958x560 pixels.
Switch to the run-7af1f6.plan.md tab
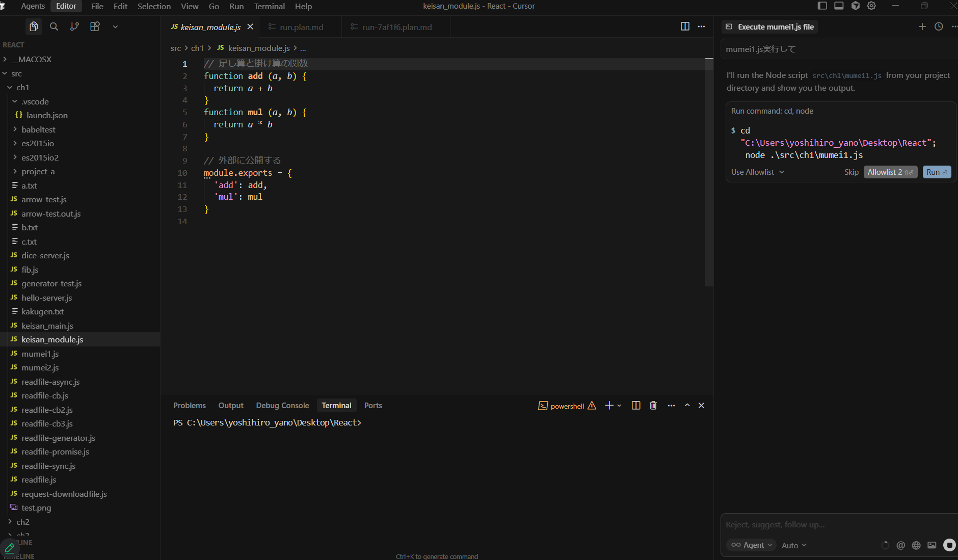396,27
